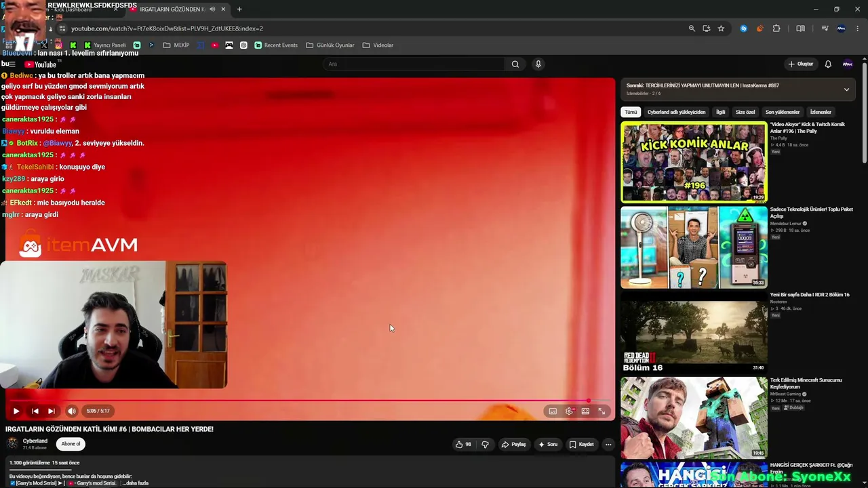The image size is (868, 488).
Task: Open Chrome media controls icon
Action: click(825, 28)
